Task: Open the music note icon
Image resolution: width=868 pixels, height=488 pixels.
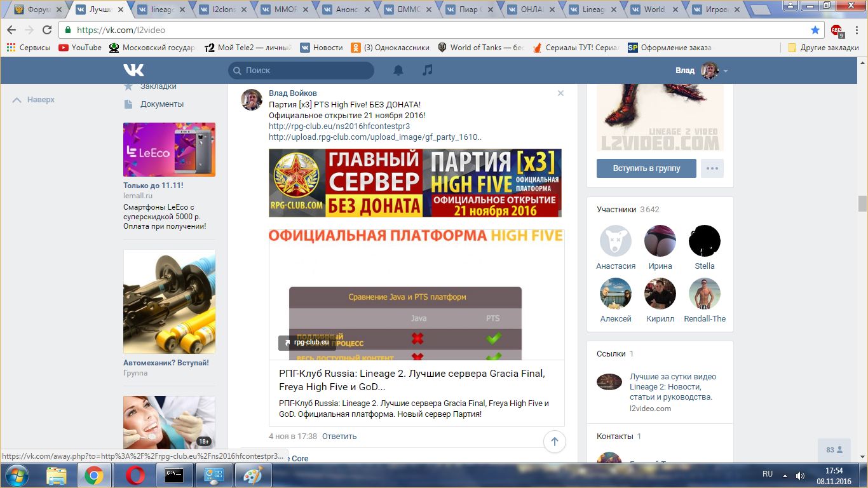Action: click(428, 70)
